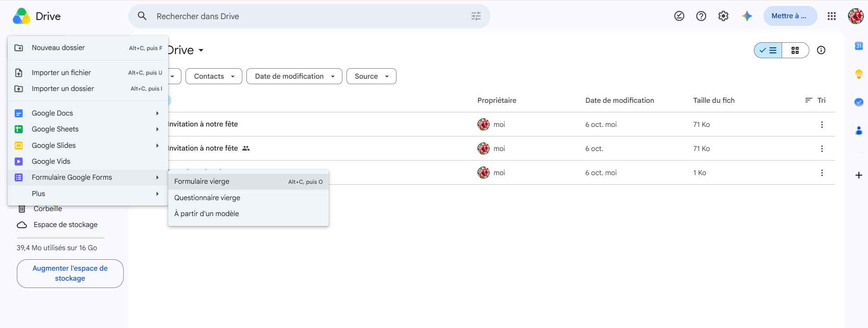Click the Google Vids icon in menu

[19, 161]
